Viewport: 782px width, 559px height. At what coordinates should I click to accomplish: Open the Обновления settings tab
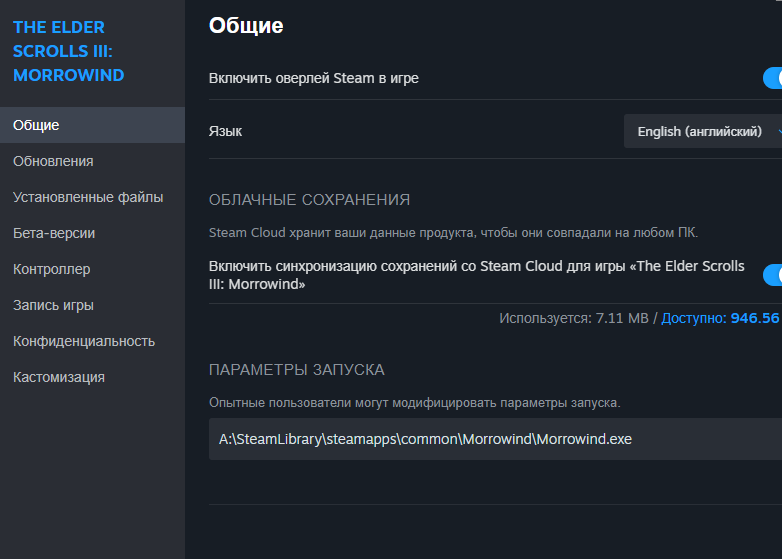(53, 161)
